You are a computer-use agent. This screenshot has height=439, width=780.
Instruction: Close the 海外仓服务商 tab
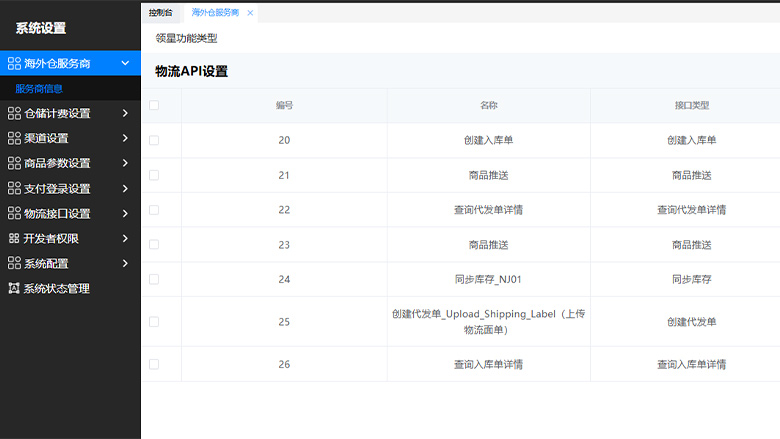tap(250, 13)
